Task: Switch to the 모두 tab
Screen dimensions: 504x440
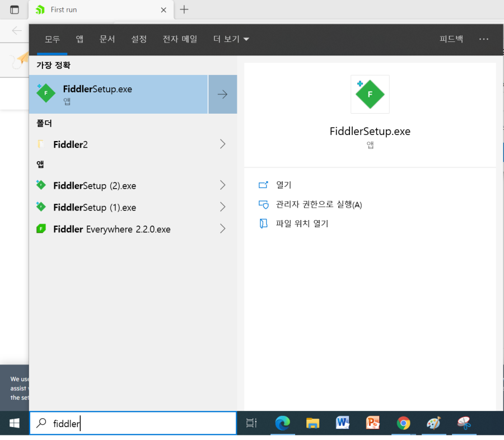Action: point(52,39)
